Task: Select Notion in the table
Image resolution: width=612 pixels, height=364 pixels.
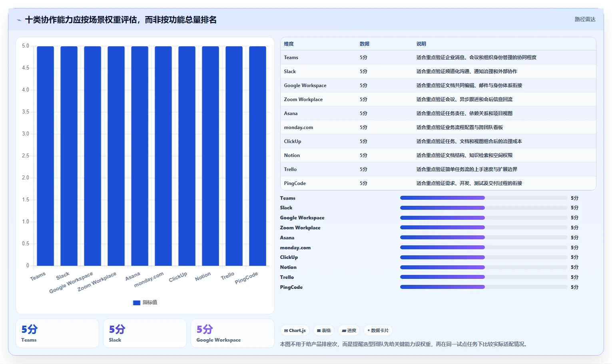Action: point(292,155)
